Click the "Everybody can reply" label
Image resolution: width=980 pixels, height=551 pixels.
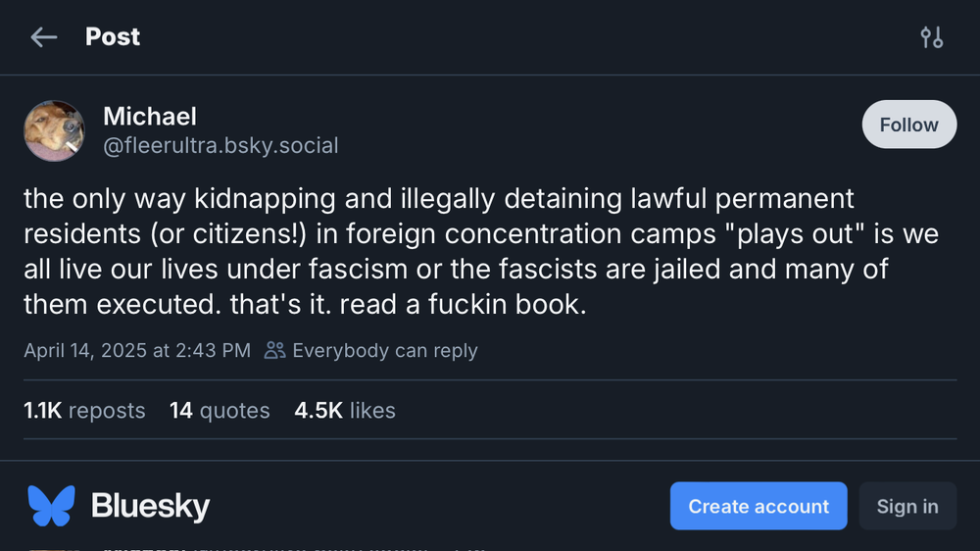pos(384,350)
